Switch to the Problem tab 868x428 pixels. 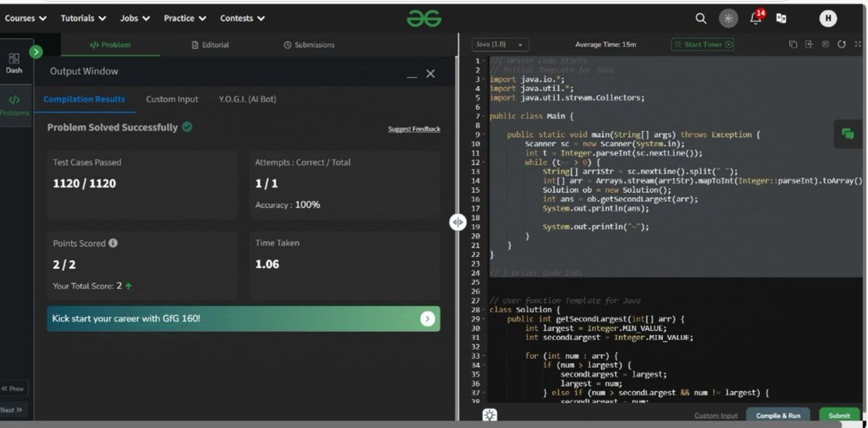tap(111, 45)
